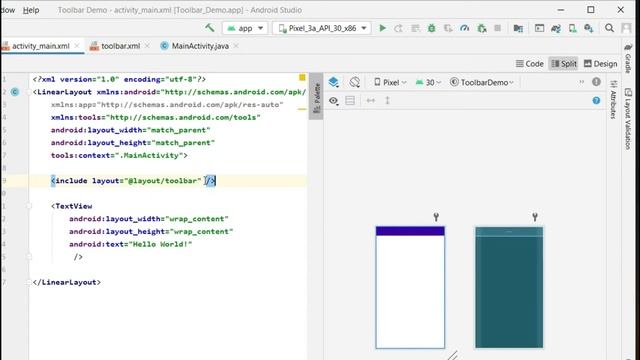Open Select Design Surface layers icon
The height and width of the screenshot is (360, 640).
(x=333, y=82)
